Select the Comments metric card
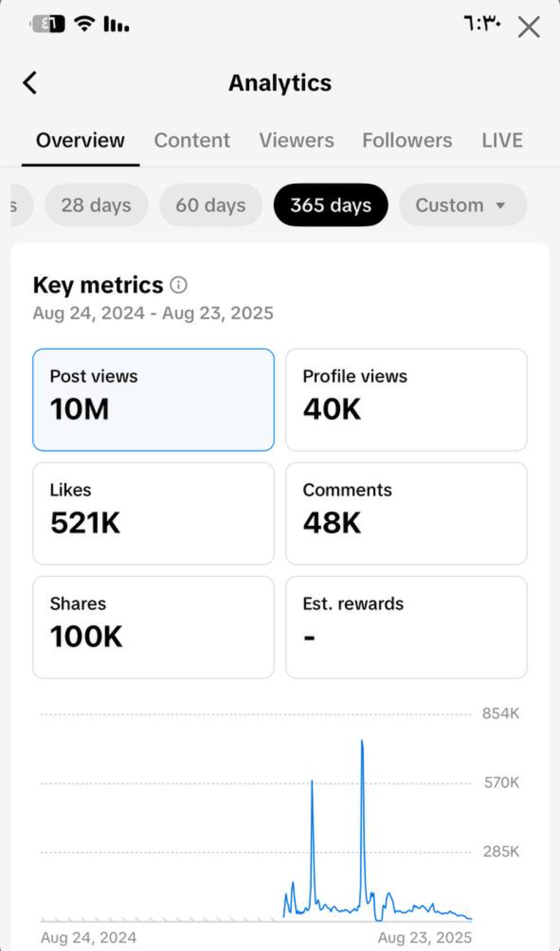The width and height of the screenshot is (560, 951). tap(406, 513)
